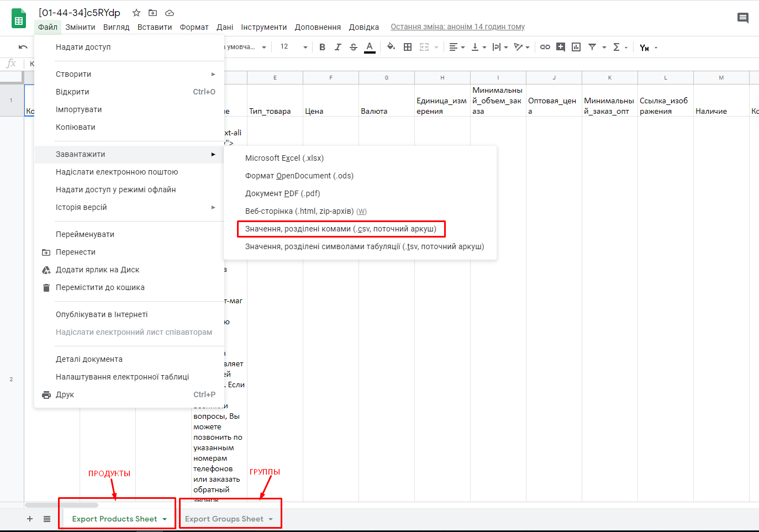Open the last edit history link

coord(458,27)
